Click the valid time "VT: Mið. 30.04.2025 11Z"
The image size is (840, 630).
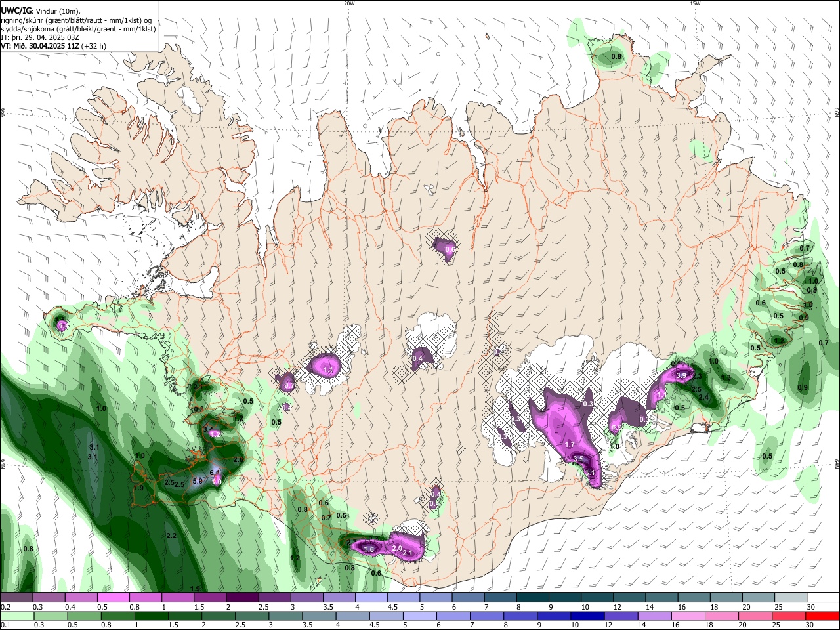pos(40,46)
